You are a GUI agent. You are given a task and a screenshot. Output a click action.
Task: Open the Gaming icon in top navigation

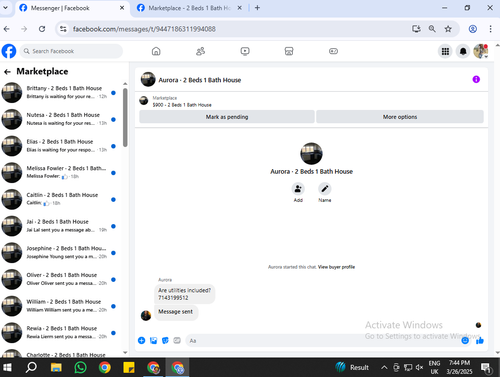pos(333,51)
